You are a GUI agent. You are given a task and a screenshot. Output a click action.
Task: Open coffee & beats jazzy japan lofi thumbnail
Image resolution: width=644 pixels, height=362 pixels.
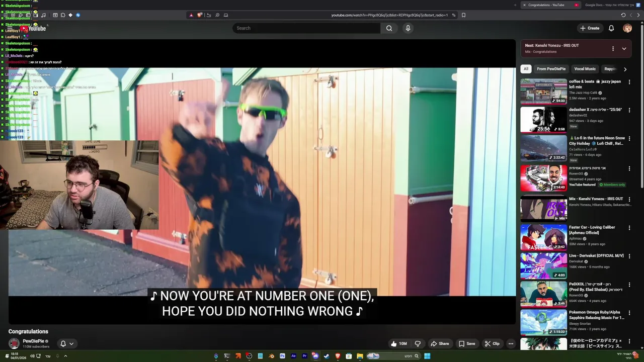pyautogui.click(x=543, y=91)
